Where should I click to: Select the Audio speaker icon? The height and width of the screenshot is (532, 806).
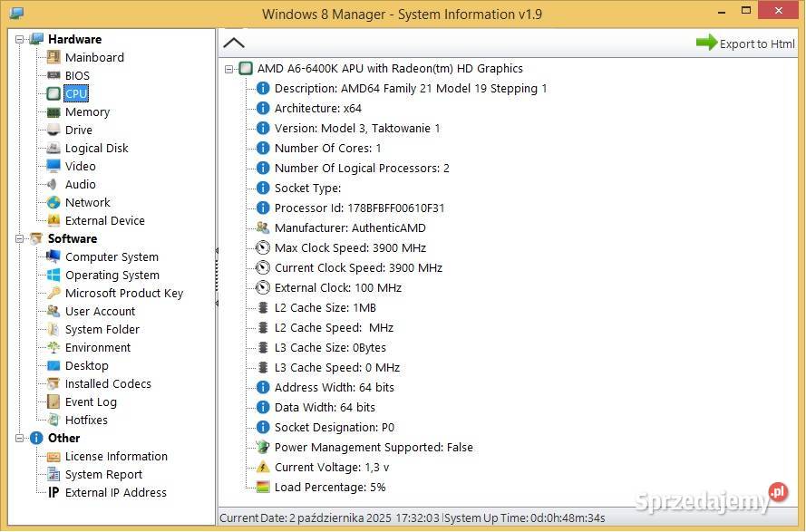click(x=53, y=184)
